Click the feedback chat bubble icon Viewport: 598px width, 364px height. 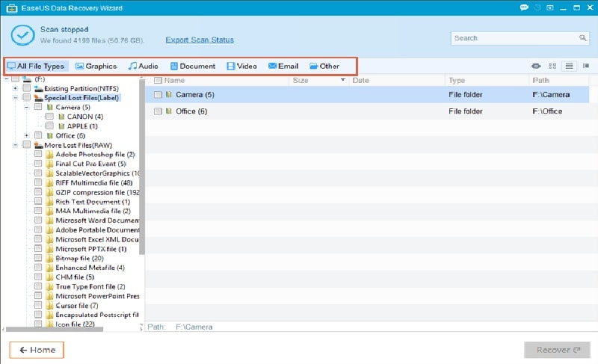pyautogui.click(x=524, y=7)
